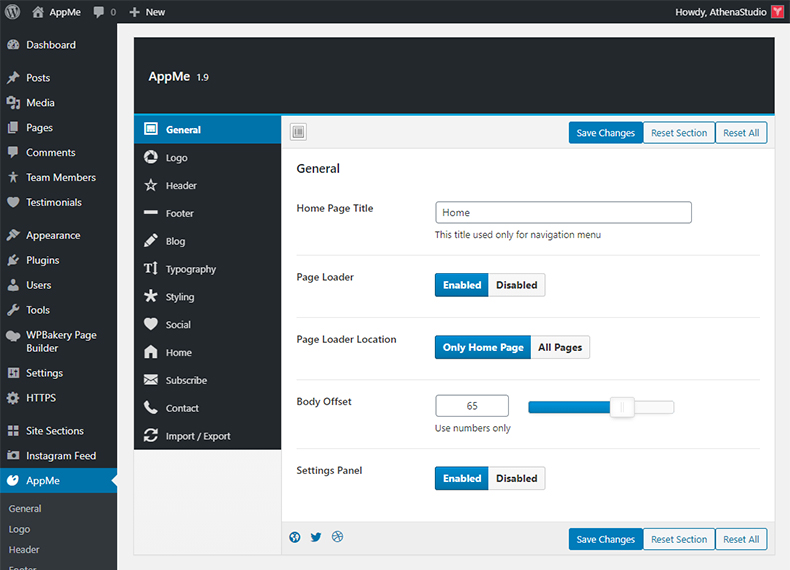
Task: Click the Dribbble footer icon
Action: (338, 537)
